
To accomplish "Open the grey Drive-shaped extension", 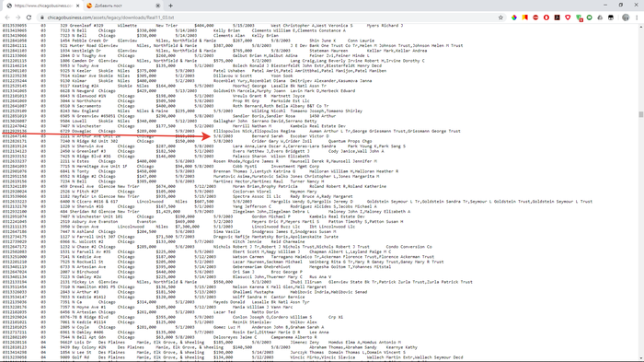I will point(600,18).
